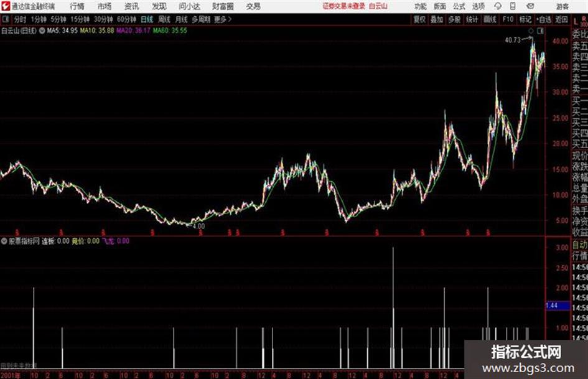Switch to the 5分钟 period tab
Image resolution: width=588 pixels, height=379 pixels.
pyautogui.click(x=58, y=19)
